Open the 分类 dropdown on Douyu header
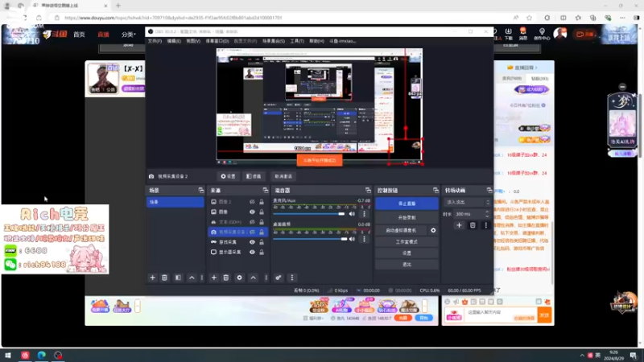Screen dimensions: 644x362 129,35
